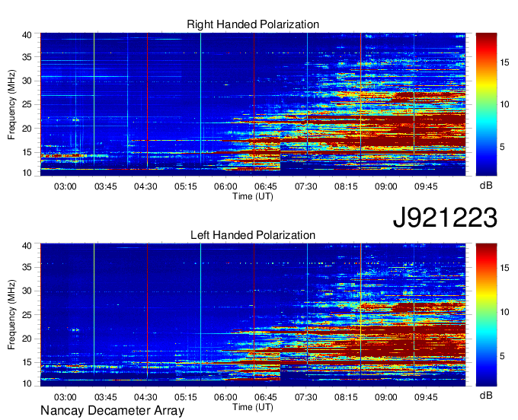Click the Left Handed Polarization colorbar
The width and height of the screenshot is (518, 420).
coord(486,315)
